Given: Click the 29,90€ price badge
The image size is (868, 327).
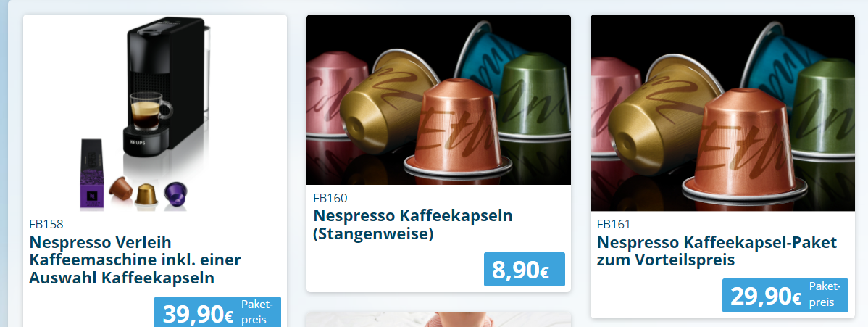Looking at the screenshot, I should [785, 295].
